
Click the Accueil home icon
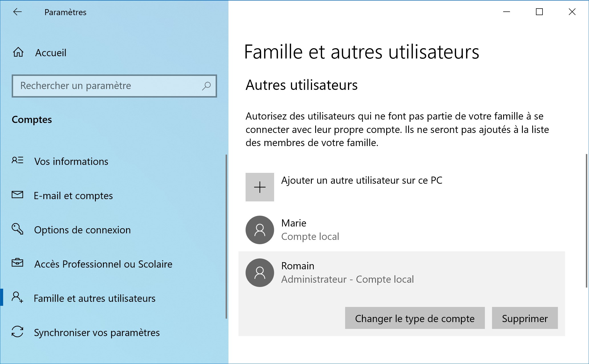(18, 52)
